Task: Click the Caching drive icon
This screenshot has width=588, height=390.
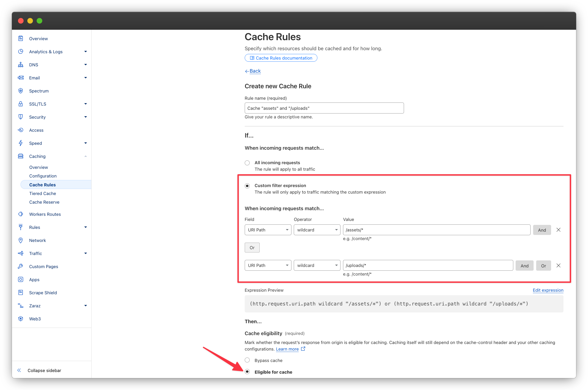Action: tap(21, 156)
